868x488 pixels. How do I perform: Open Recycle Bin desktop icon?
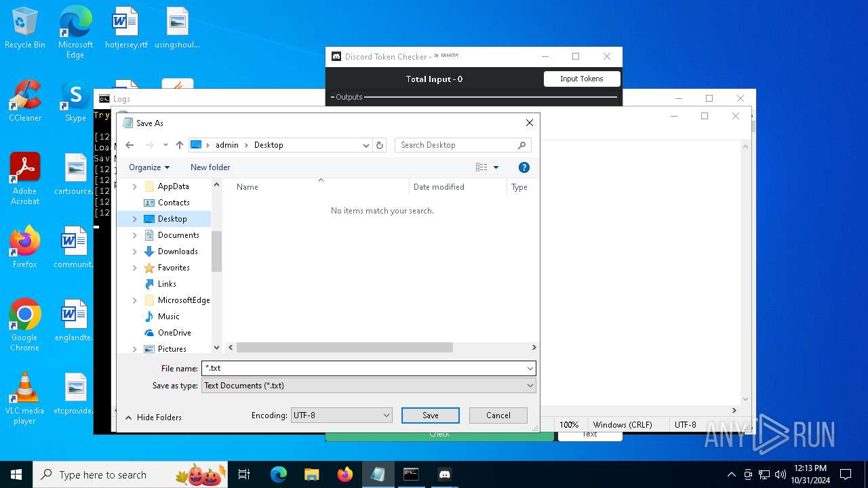25,28
